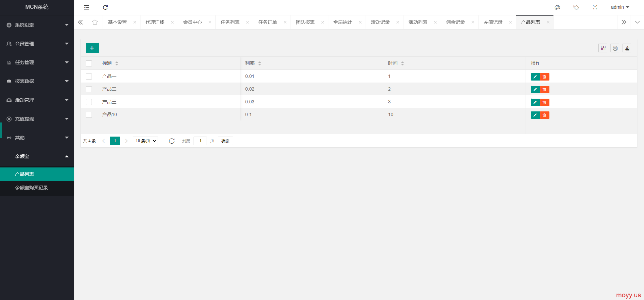Check the checkbox for 产品二
The image size is (644, 300).
(89, 89)
